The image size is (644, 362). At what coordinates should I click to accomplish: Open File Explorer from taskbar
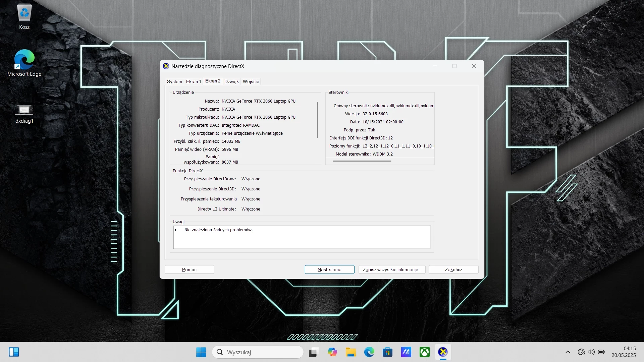pos(351,352)
